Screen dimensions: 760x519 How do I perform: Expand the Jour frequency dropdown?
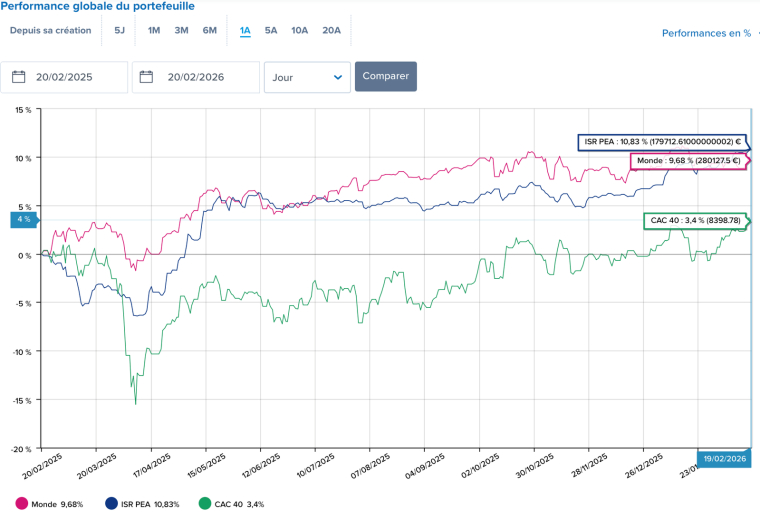coord(307,77)
